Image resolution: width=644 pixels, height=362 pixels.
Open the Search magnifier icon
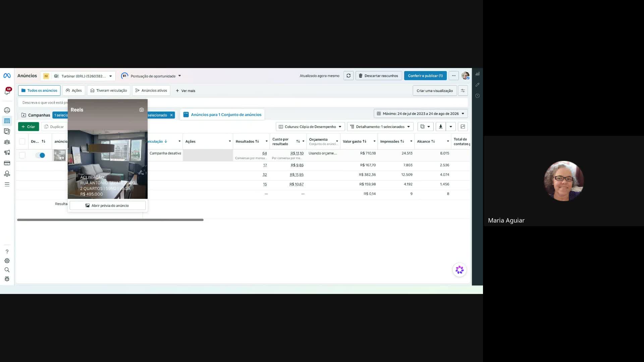click(7, 270)
